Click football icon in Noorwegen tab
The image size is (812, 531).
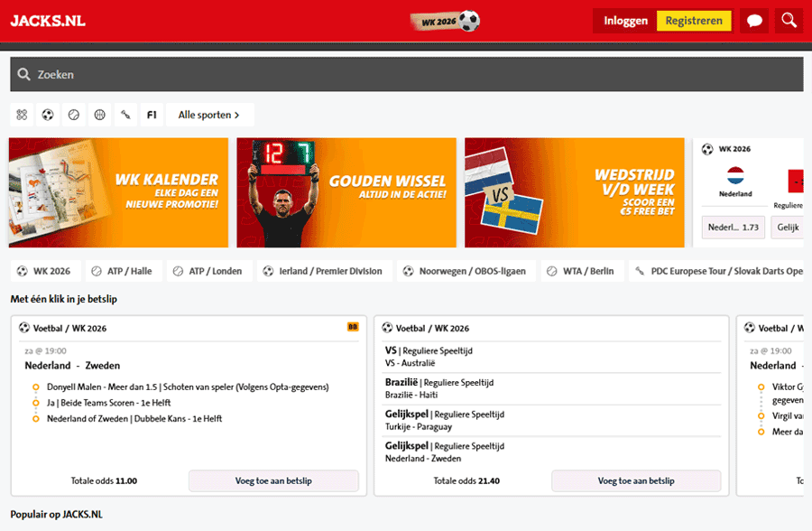(x=409, y=271)
